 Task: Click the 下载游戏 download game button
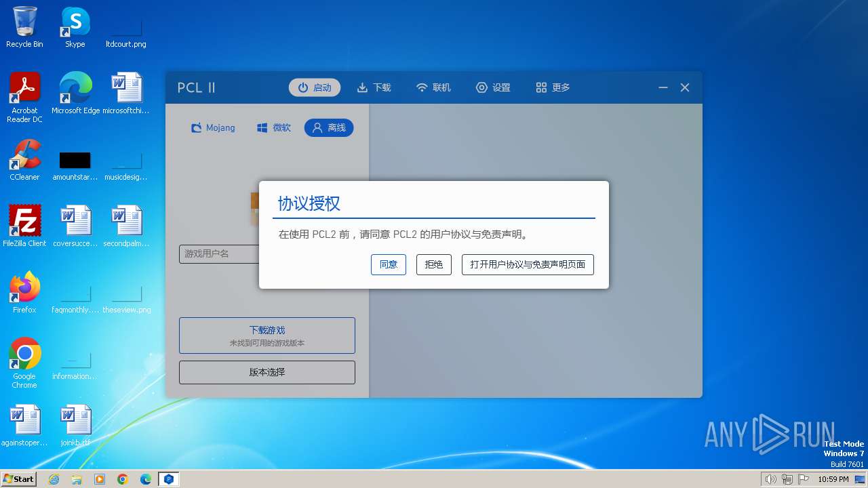click(x=267, y=335)
